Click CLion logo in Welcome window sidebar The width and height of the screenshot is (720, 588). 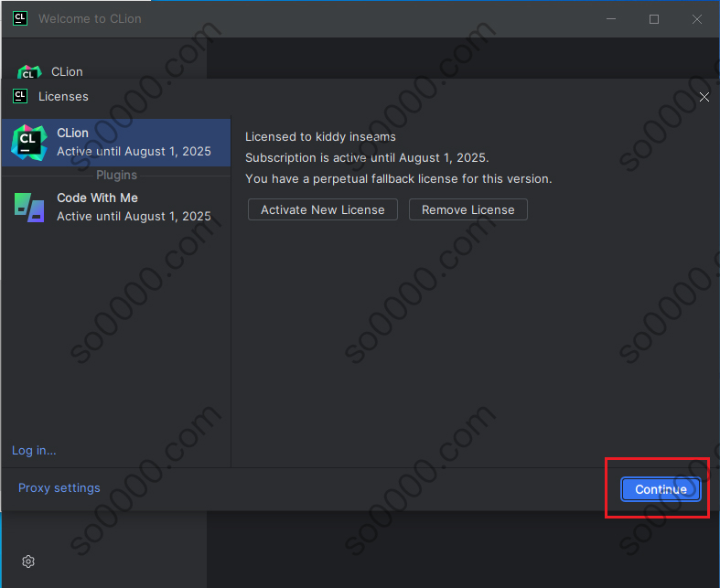(29, 72)
